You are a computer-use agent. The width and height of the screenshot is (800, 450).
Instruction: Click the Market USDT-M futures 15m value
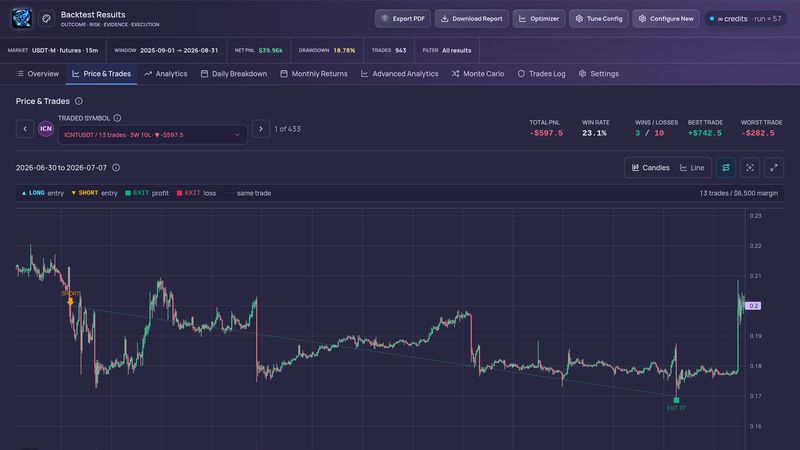coord(65,51)
